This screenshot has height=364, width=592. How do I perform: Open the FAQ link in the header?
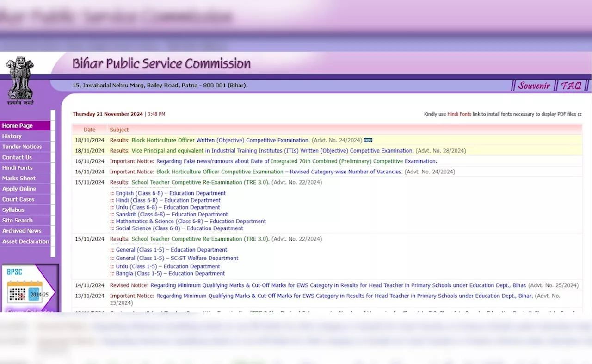click(x=571, y=86)
